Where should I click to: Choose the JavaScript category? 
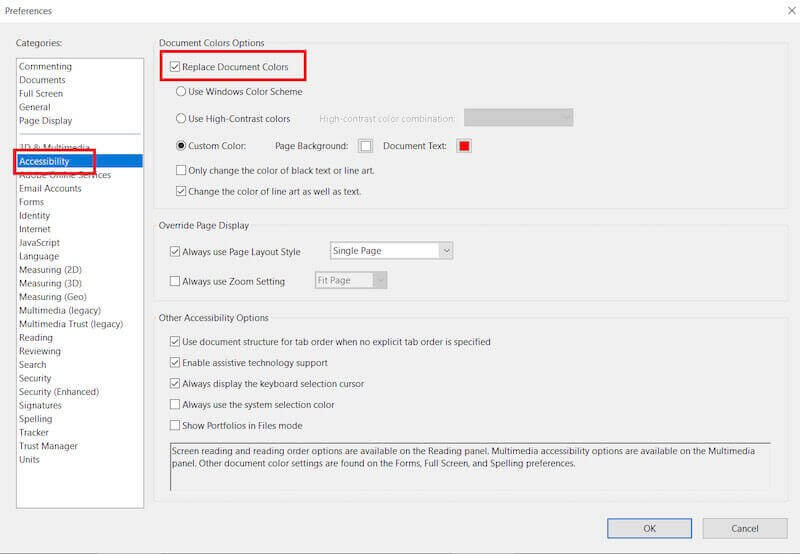pyautogui.click(x=39, y=243)
